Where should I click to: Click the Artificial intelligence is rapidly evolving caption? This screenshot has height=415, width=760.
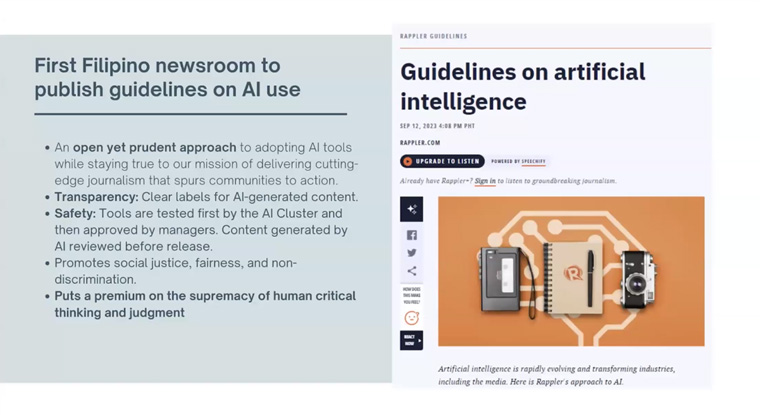[556, 375]
